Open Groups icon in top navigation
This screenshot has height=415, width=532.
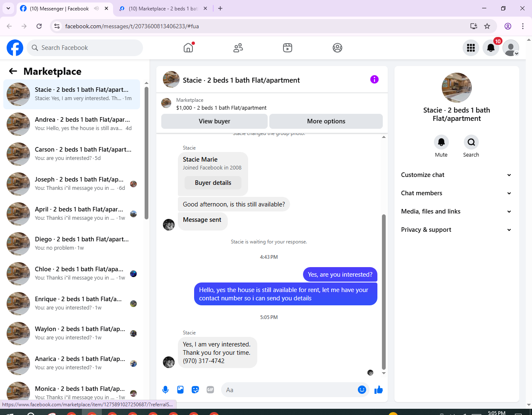tap(337, 48)
